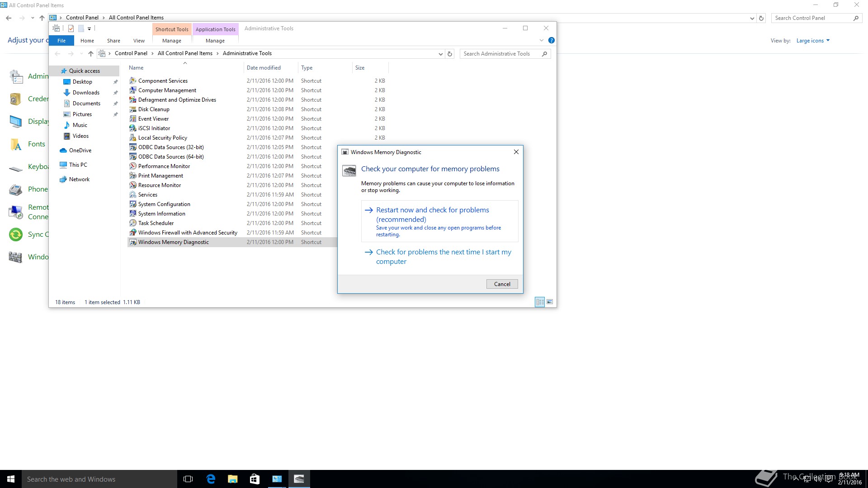Open the Store from the taskbar
The width and height of the screenshot is (868, 488).
tap(255, 479)
